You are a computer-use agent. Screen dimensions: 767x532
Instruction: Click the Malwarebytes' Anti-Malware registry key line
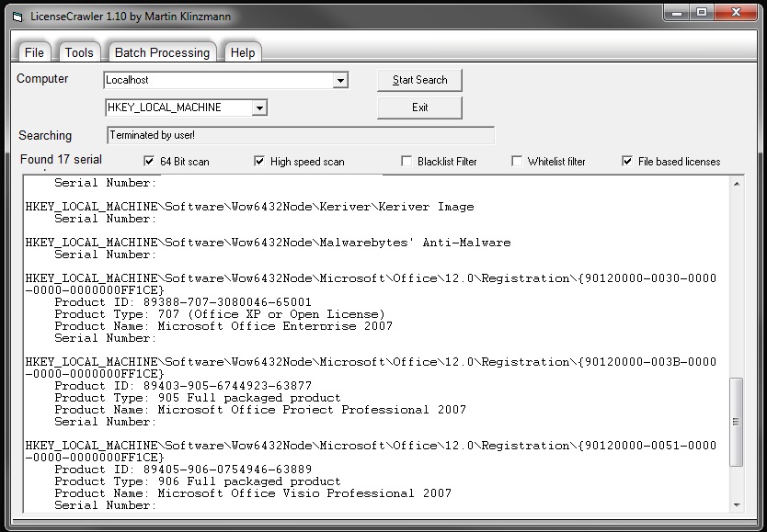pyautogui.click(x=268, y=243)
